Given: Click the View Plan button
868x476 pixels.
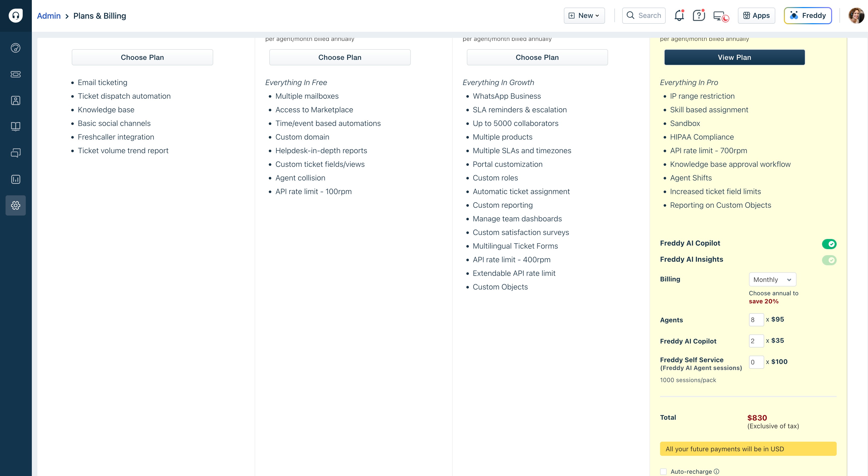Looking at the screenshot, I should tap(734, 57).
